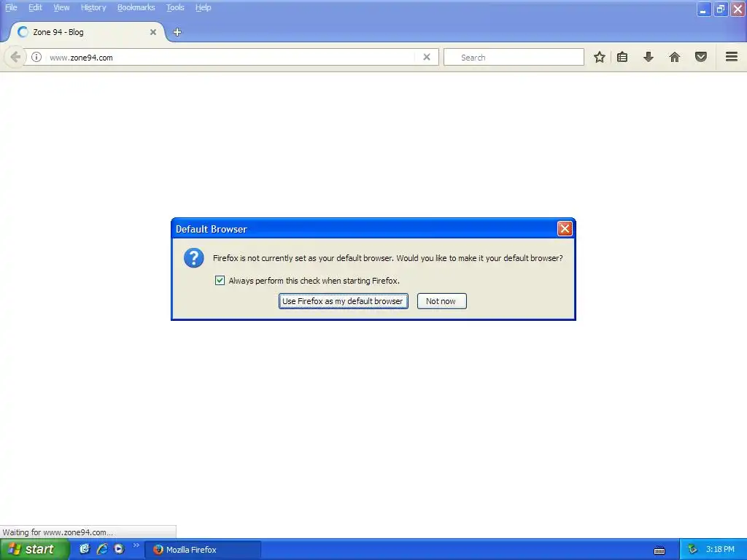Open the Windows start menu

click(35, 549)
